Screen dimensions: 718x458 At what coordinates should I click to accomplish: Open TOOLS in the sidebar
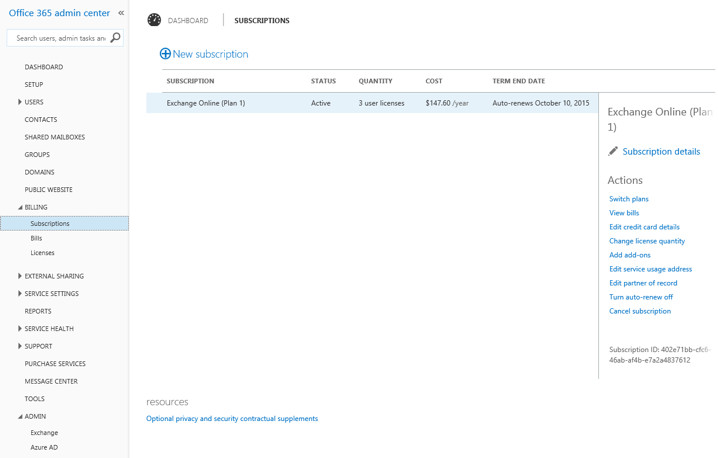point(35,398)
